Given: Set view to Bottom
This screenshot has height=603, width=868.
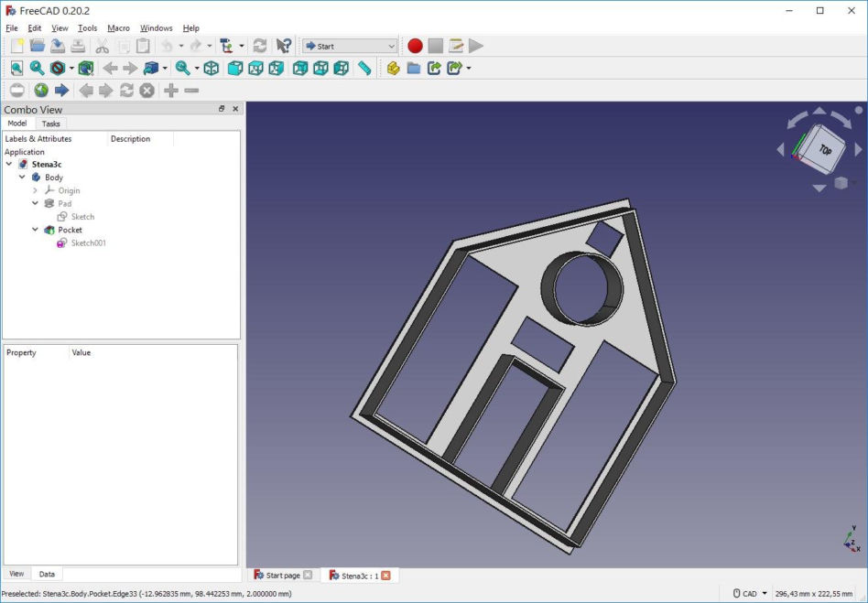Looking at the screenshot, I should coord(320,68).
